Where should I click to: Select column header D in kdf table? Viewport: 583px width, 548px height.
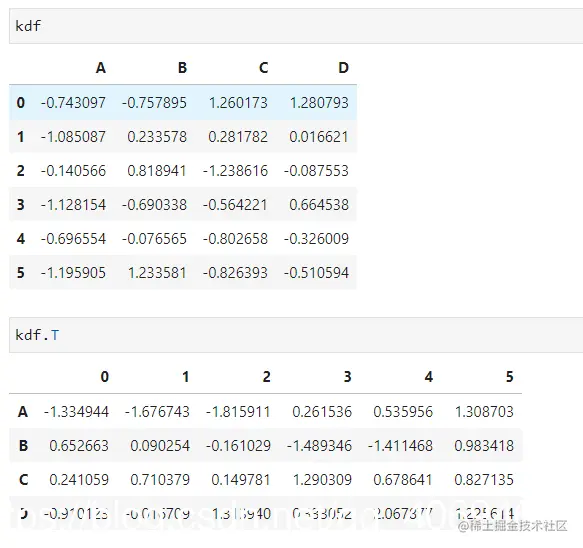tap(344, 68)
